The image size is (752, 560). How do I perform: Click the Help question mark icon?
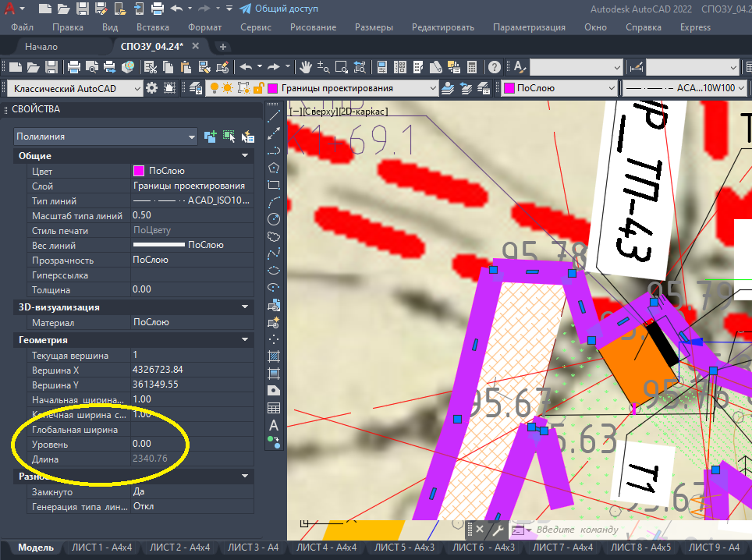click(x=495, y=68)
